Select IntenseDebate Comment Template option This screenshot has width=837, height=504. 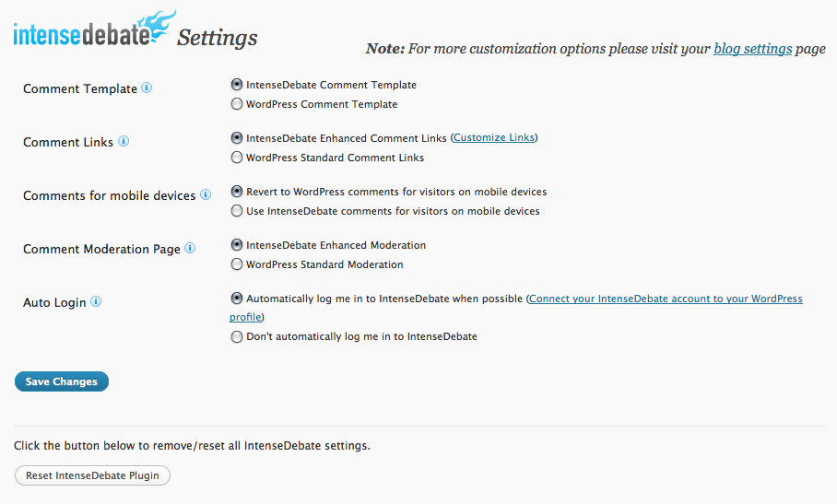237,85
